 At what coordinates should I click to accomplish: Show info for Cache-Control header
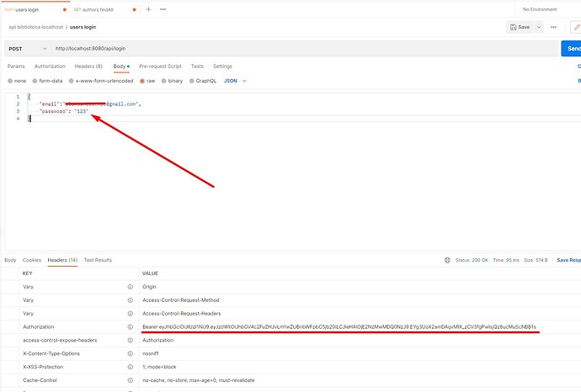[x=130, y=380]
